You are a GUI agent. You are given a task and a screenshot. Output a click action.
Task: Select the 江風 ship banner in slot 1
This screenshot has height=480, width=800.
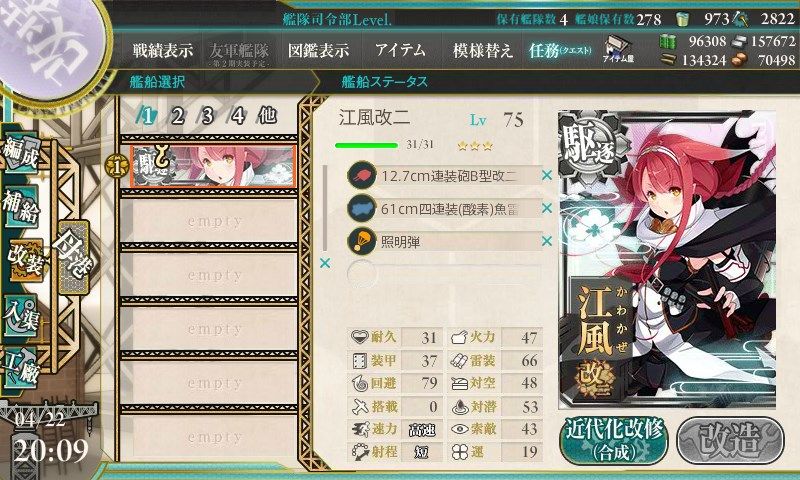point(213,166)
